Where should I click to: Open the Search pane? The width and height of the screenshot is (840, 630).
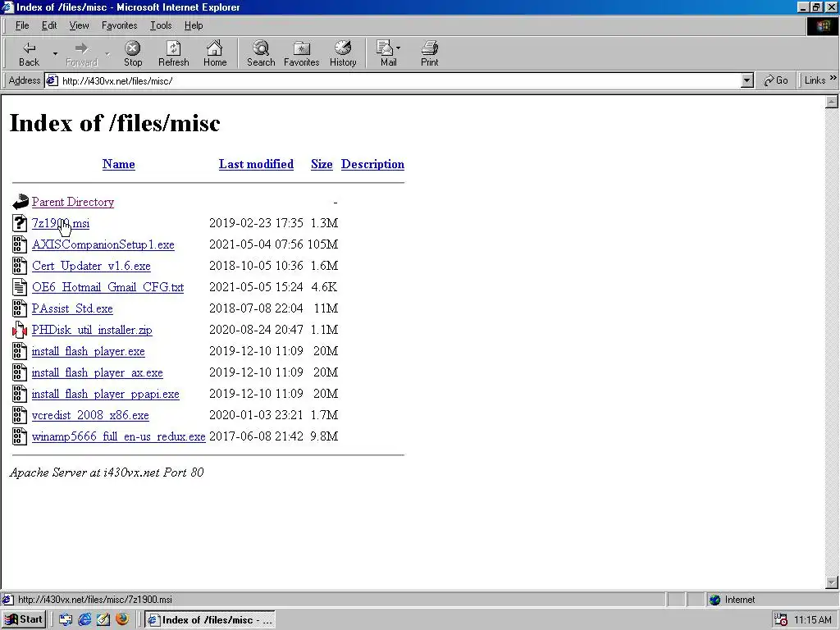261,53
